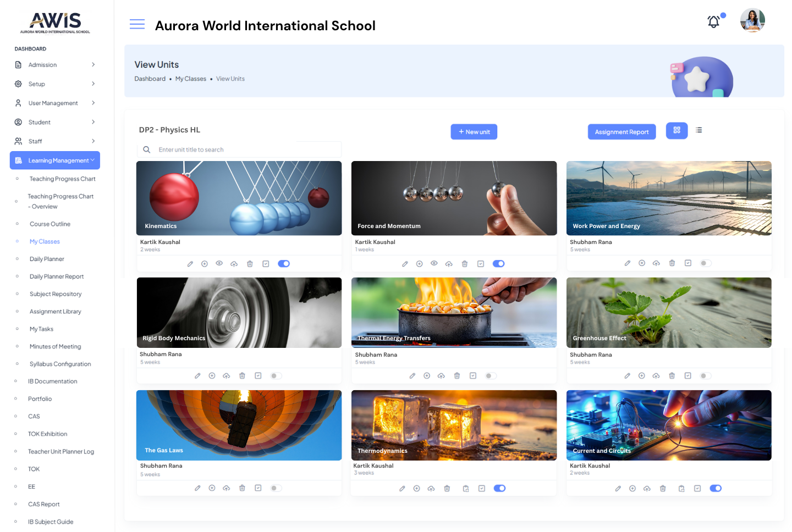This screenshot has width=792, height=532.
Task: Click the New unit button
Action: click(x=474, y=132)
